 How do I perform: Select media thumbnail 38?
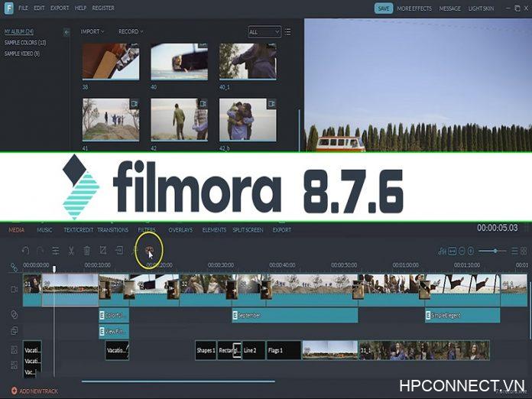[x=111, y=61]
